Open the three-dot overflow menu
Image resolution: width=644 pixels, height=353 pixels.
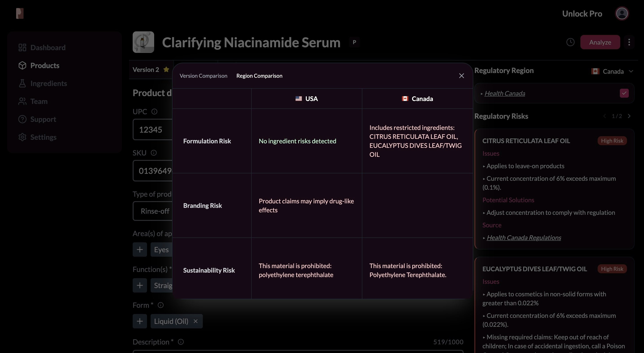coord(629,42)
